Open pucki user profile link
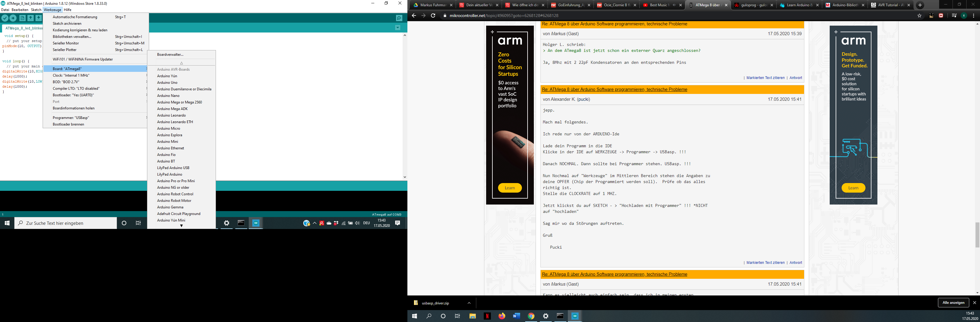The image size is (980, 322). coord(583,99)
